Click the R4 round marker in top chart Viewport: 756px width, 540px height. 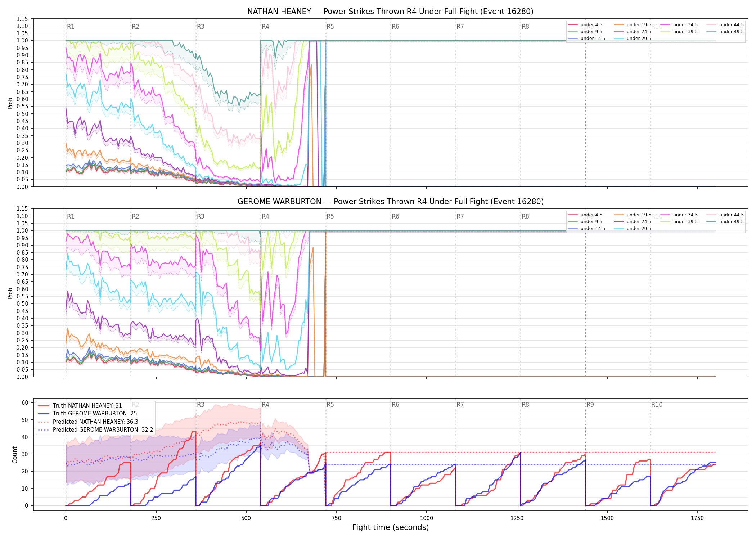coord(265,27)
